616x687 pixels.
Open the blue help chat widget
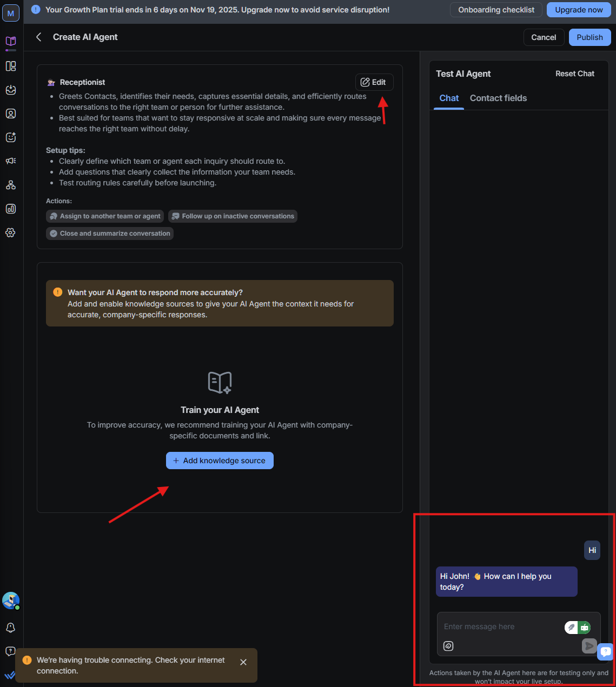[605, 651]
